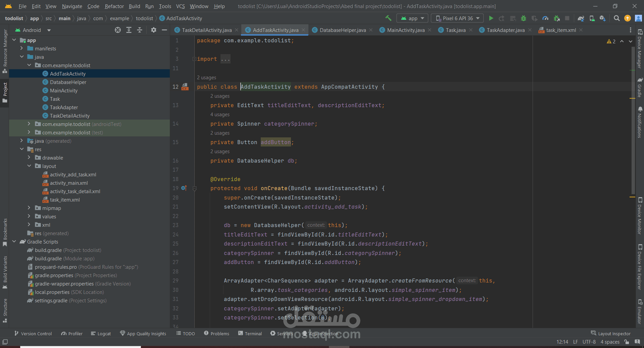Open the profiler gauge icon in the toolbar
The image size is (644, 348).
point(545,18)
